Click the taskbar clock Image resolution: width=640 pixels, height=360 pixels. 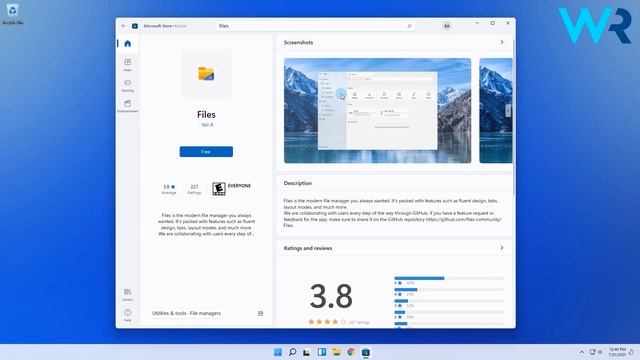tap(617, 352)
